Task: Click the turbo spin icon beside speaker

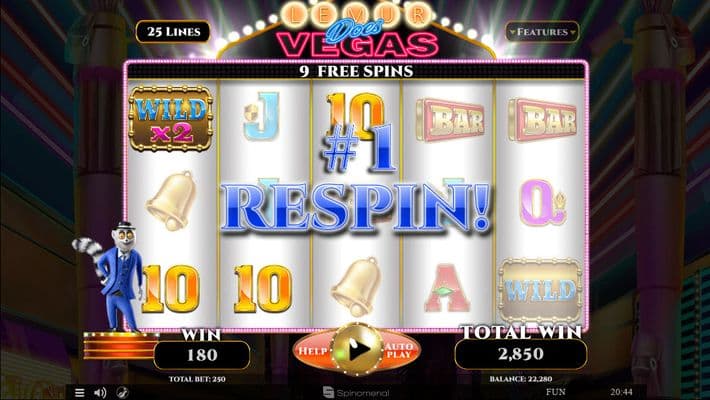Action: 122,392
